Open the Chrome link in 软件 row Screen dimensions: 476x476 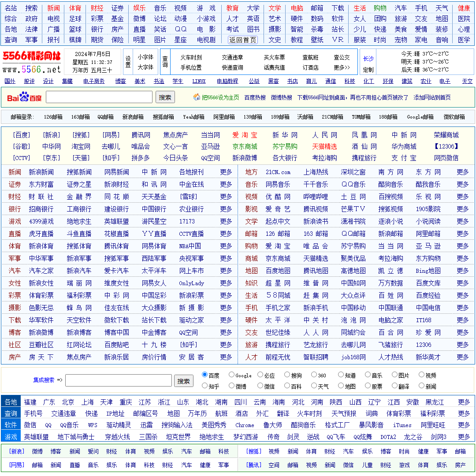[245, 425]
